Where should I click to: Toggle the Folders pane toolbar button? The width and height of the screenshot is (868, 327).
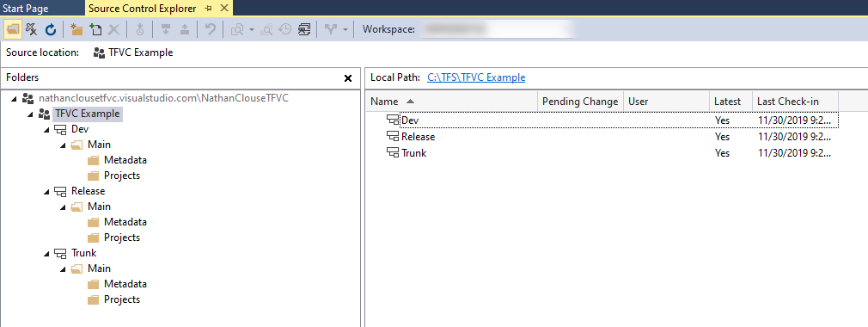coord(13,29)
